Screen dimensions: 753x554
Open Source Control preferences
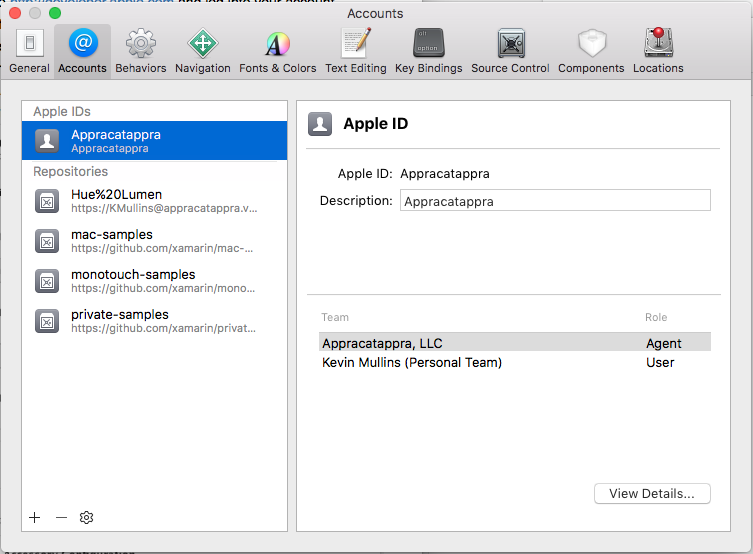click(510, 50)
